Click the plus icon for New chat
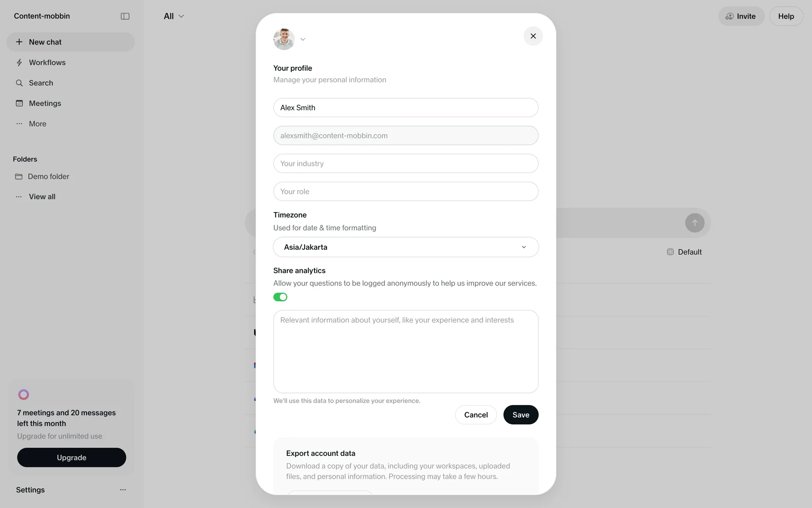Screen dimensions: 812x508 [x=19, y=42]
